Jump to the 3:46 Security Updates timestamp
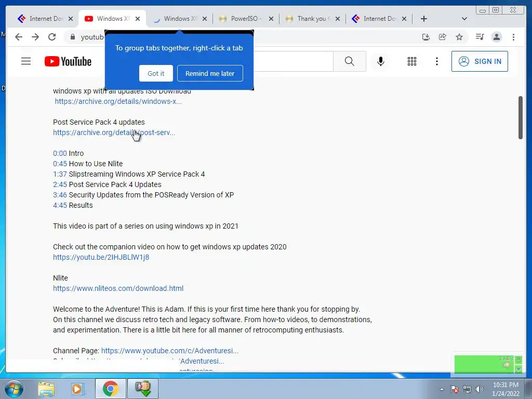The image size is (532, 399). click(x=60, y=195)
